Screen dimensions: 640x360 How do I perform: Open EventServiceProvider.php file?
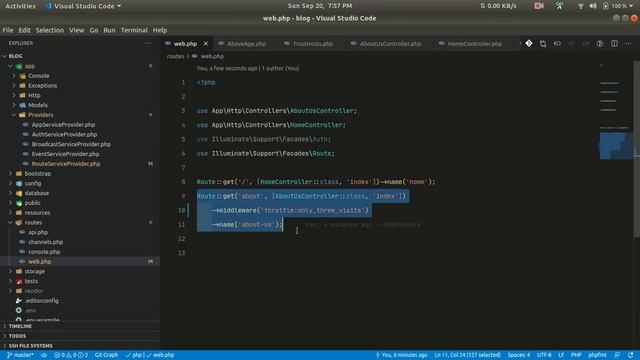coord(65,154)
